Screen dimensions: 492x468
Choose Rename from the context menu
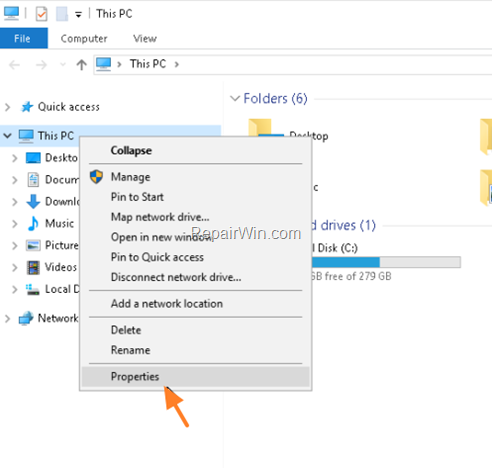point(195,350)
